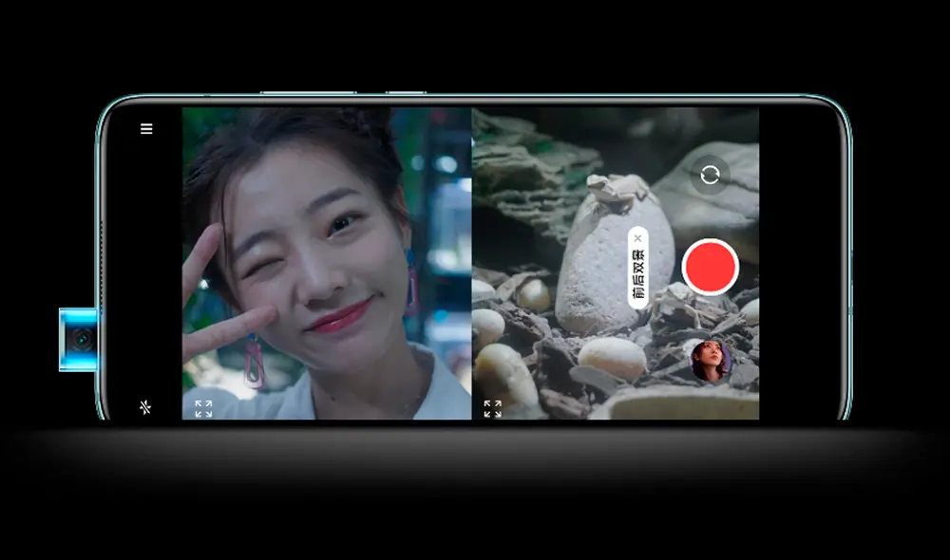
Task: Close the 前后双录 tooltip with X
Action: 637,239
